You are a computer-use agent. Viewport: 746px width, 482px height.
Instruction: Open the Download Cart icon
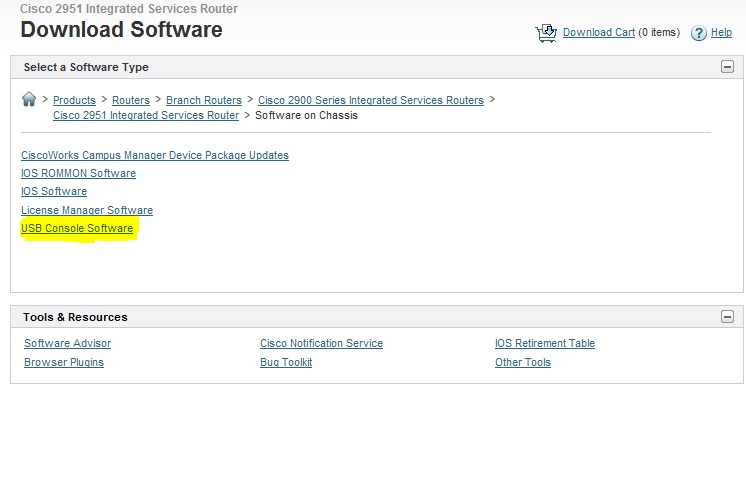(546, 33)
